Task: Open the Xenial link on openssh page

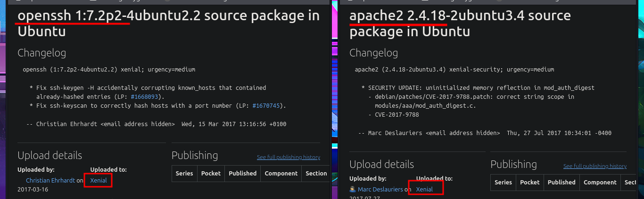Action: (99, 180)
